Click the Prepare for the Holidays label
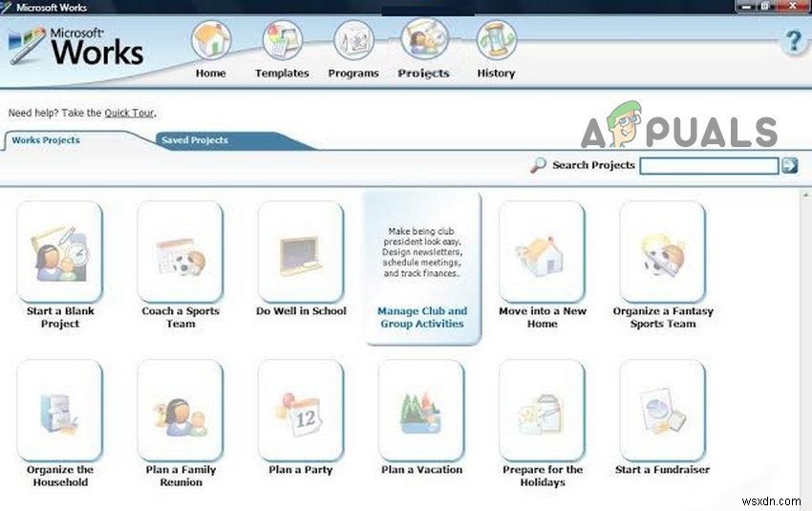The image size is (812, 511). click(x=543, y=476)
